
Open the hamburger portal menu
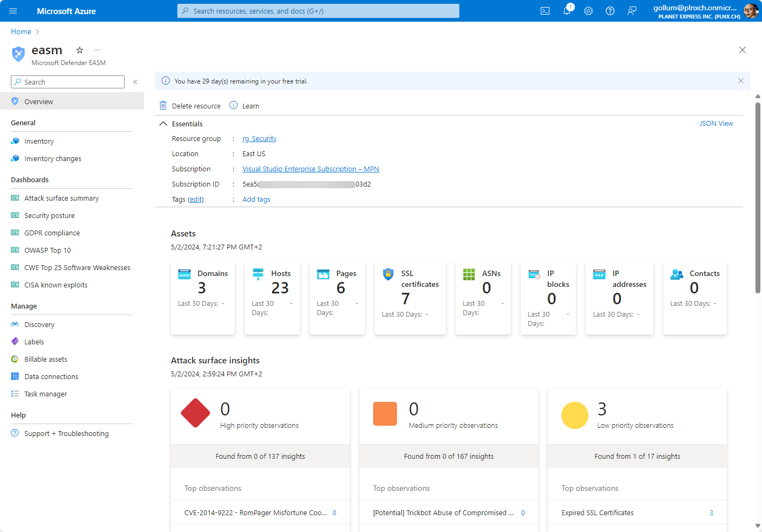pos(14,11)
